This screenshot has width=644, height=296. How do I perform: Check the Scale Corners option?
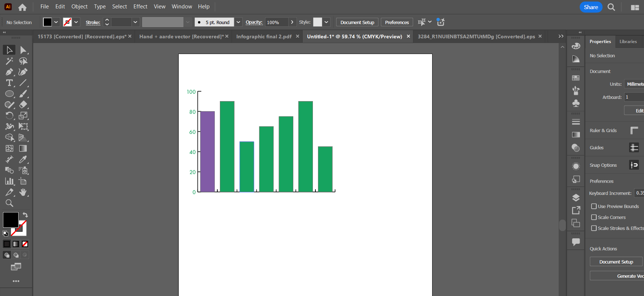[x=594, y=217]
